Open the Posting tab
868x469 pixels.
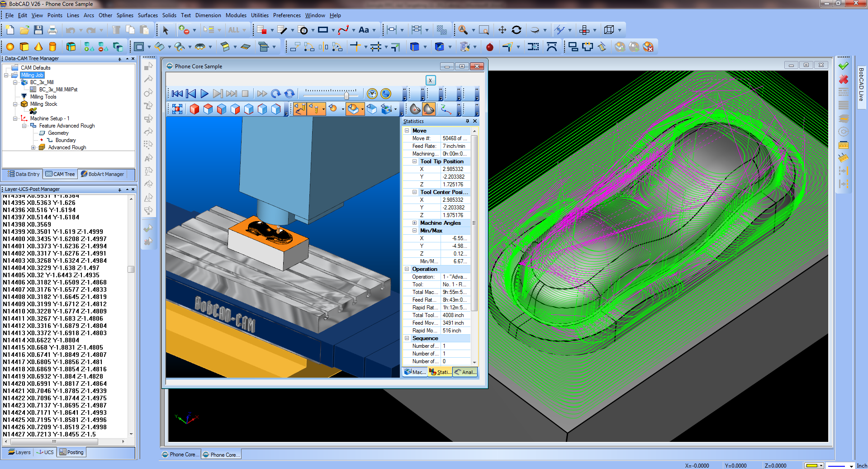(71, 452)
